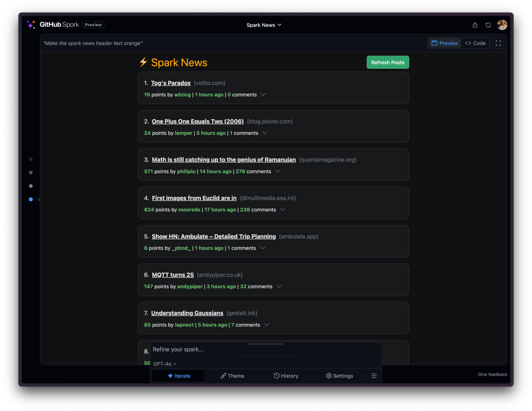Expand comments for Euclid images post
This screenshot has height=411, width=532.
pos(282,210)
